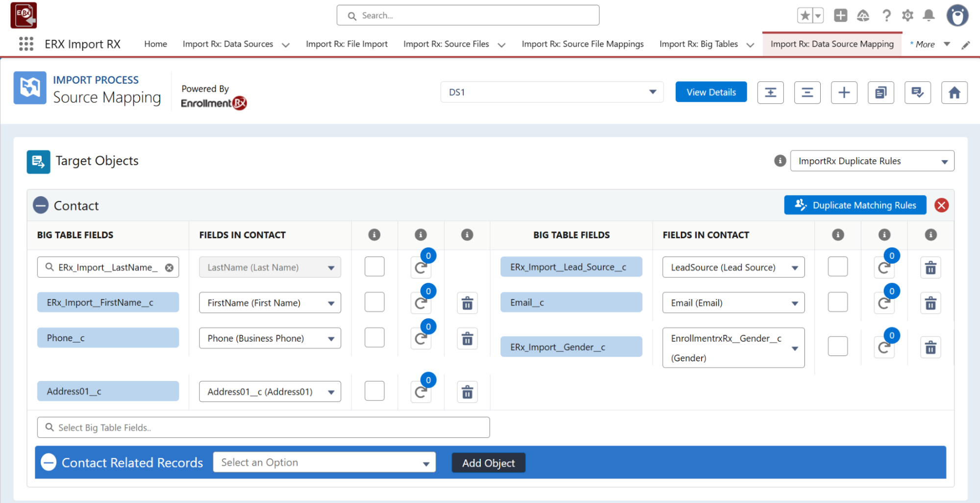Open the DS1 data source dropdown

point(552,92)
